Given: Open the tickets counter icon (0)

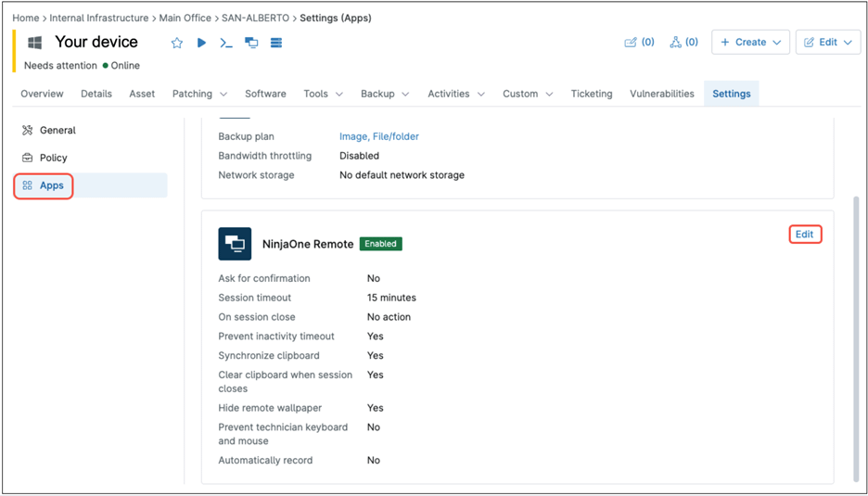Looking at the screenshot, I should pos(639,43).
